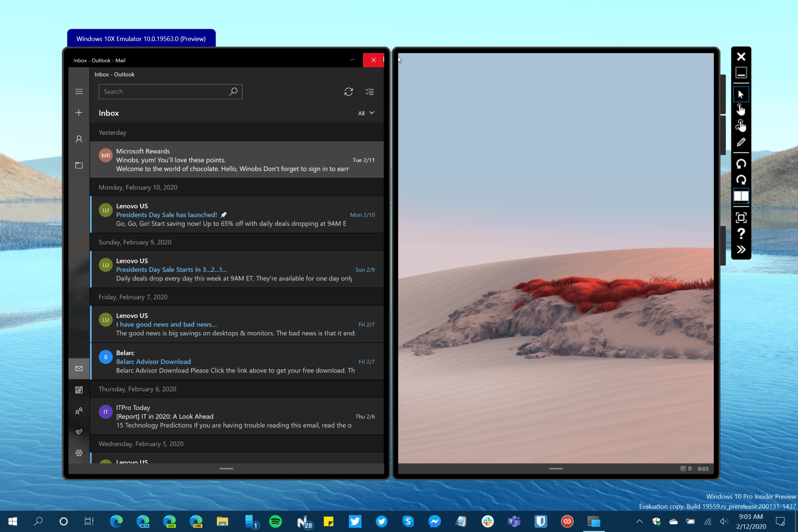Enter email selection mode in Outlook
Viewport: 798px width, 532px height.
[x=369, y=92]
